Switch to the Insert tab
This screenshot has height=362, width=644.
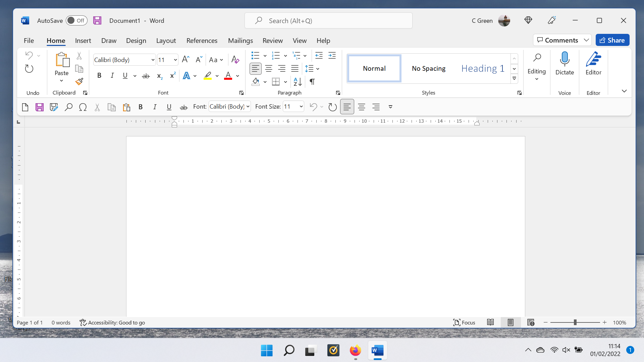[83, 41]
